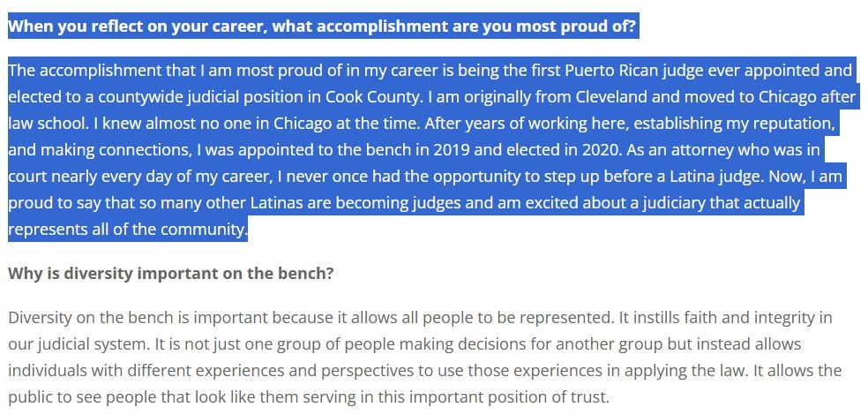Click the heading about your proudest career accomplishment
This screenshot has height=415, width=868.
pos(322,26)
